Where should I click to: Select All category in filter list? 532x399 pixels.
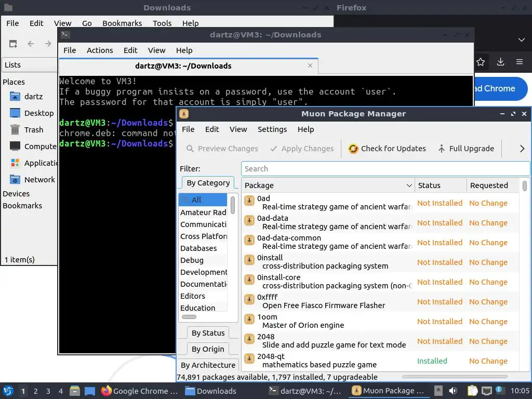click(203, 200)
